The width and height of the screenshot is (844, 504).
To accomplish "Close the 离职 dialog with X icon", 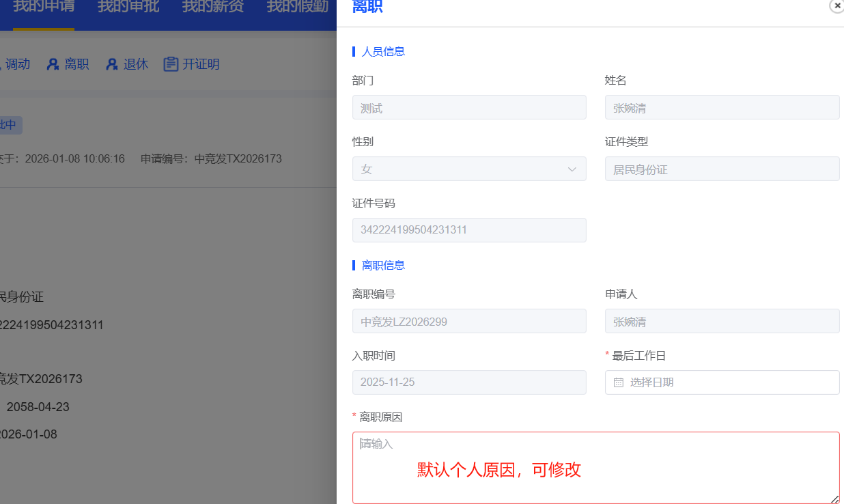I will [836, 5].
